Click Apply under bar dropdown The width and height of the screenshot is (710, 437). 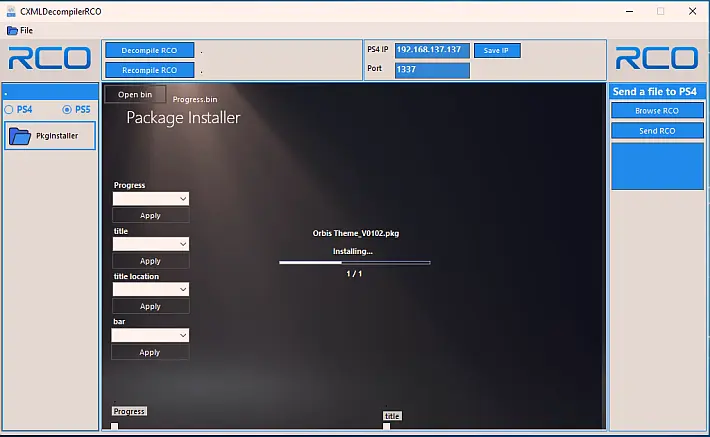coord(150,352)
